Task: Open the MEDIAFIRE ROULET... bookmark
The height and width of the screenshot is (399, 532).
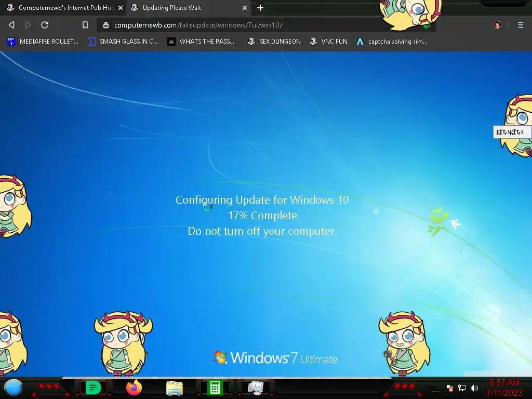Action: coord(43,42)
